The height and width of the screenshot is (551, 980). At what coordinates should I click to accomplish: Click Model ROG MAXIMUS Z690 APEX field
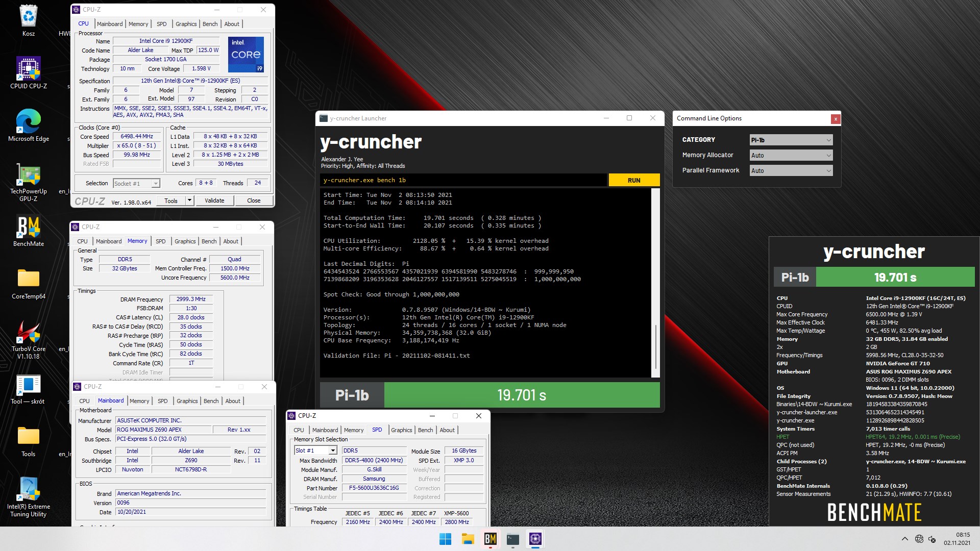(163, 430)
